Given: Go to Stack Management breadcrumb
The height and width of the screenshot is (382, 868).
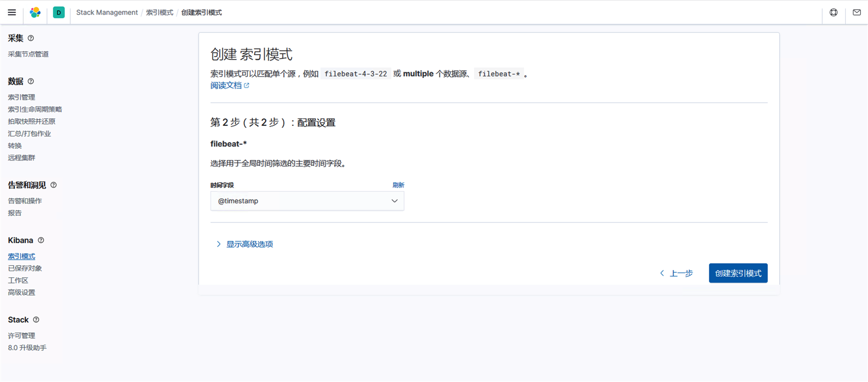Looking at the screenshot, I should tap(107, 13).
